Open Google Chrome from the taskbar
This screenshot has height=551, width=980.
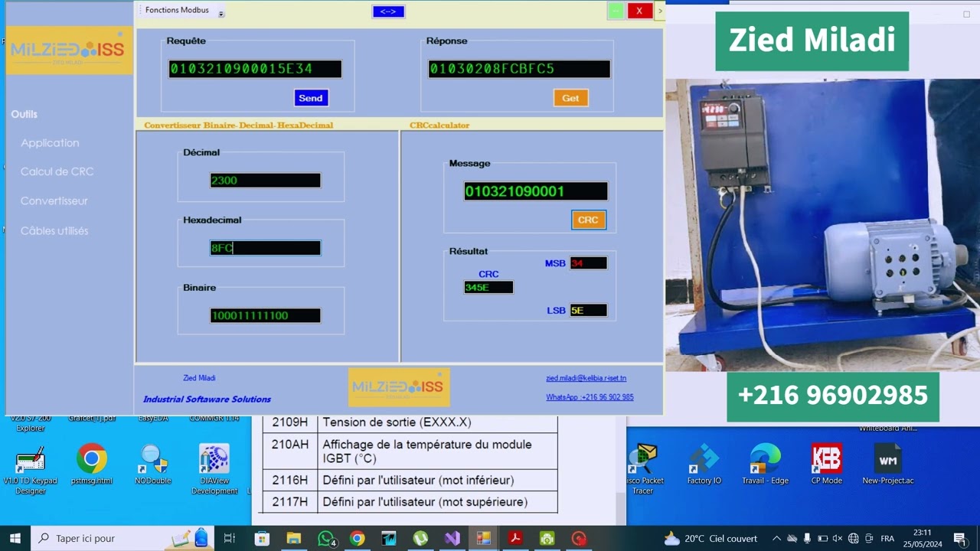click(x=358, y=538)
